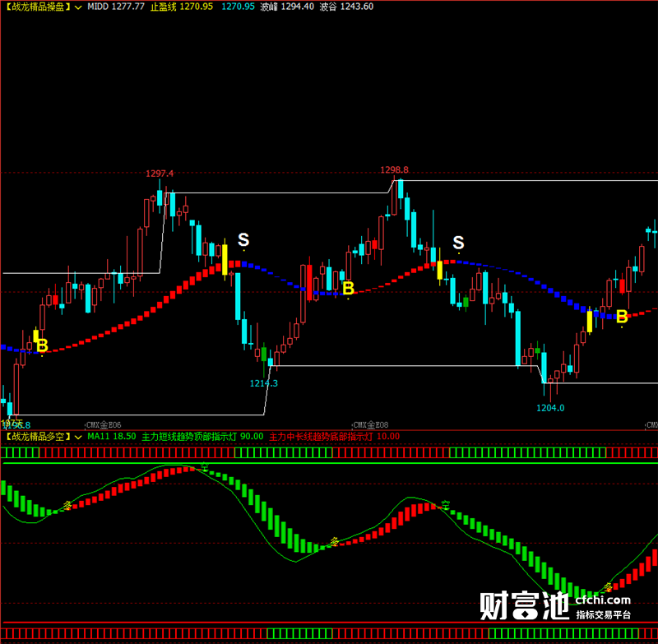Click the 1298.8 peak price label
The width and height of the screenshot is (658, 644).
[394, 169]
